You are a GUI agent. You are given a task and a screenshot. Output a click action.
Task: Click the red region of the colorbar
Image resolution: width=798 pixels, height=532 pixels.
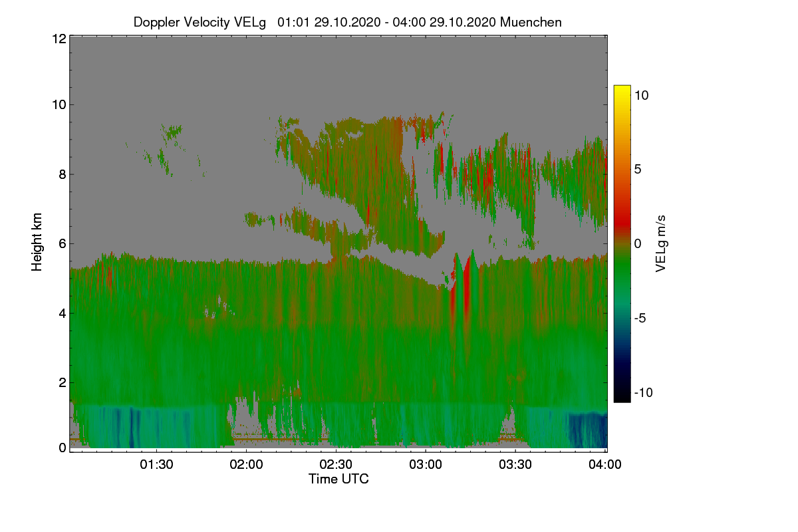point(622,219)
